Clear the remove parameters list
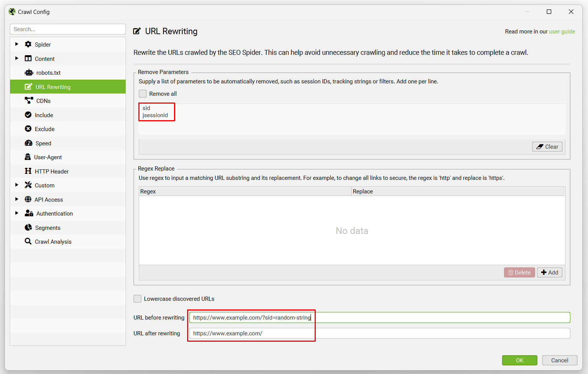The height and width of the screenshot is (374, 588). 547,146
